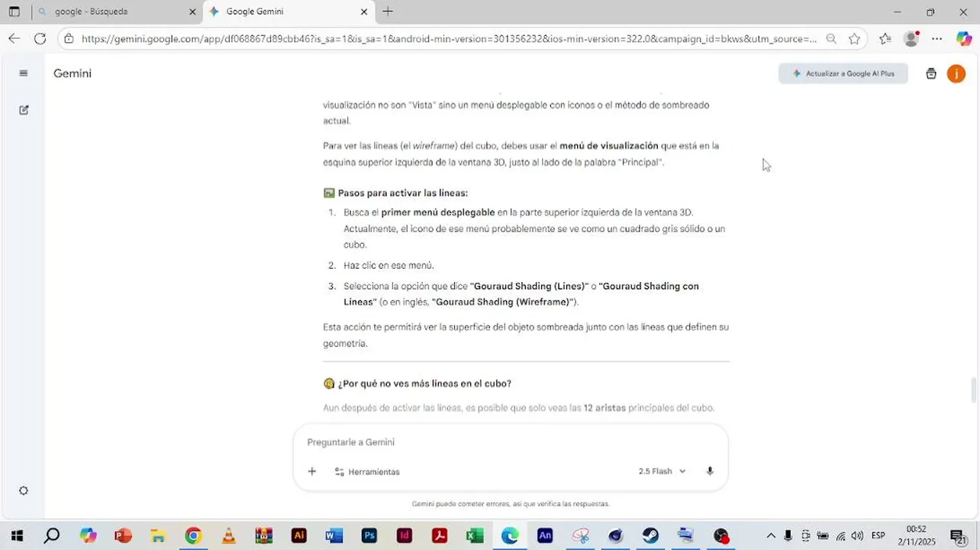Image resolution: width=980 pixels, height=550 pixels.
Task: Open the notification center icon
Action: click(x=957, y=536)
